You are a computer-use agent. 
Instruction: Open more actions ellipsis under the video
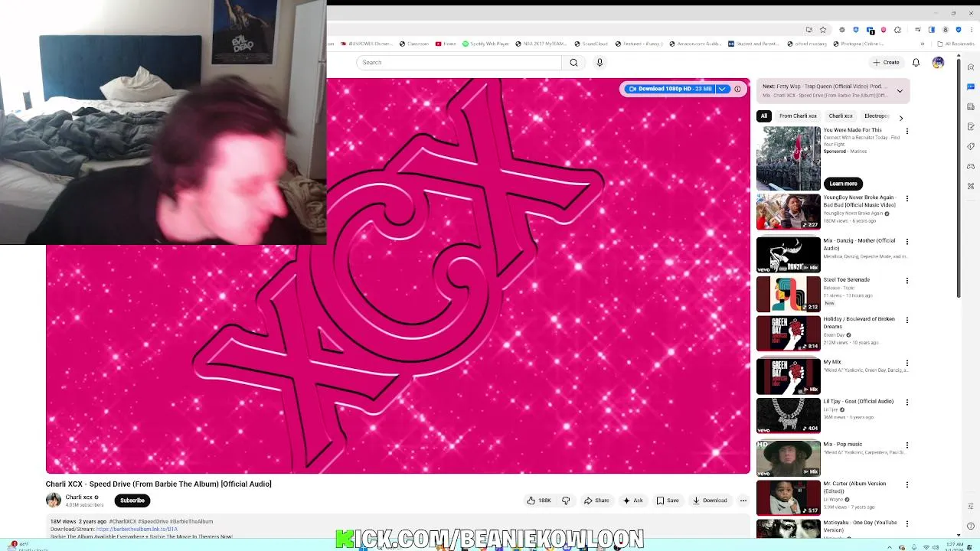[x=743, y=500]
